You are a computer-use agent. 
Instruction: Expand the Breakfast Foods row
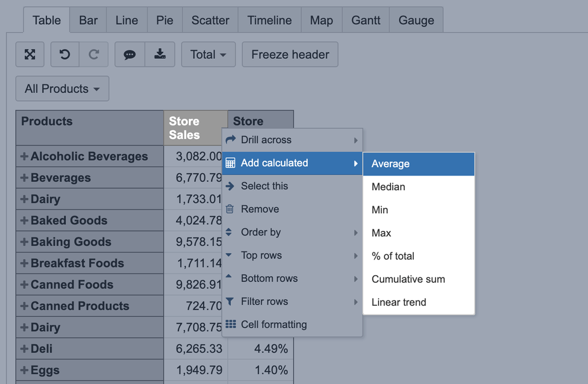coord(24,263)
